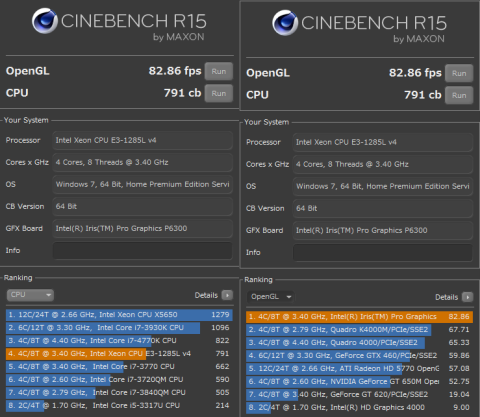This screenshot has width=480, height=417.
Task: Click the OS field in left window
Action: [x=142, y=184]
